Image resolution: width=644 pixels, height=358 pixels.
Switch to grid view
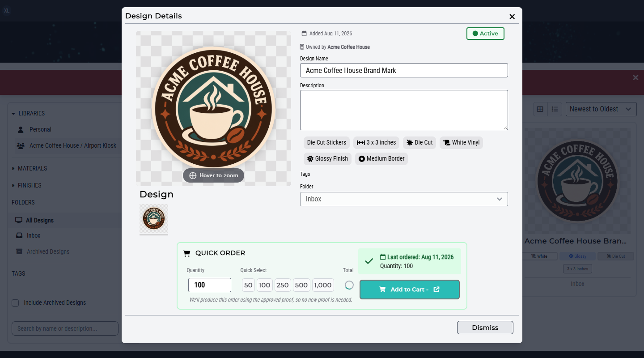(540, 109)
